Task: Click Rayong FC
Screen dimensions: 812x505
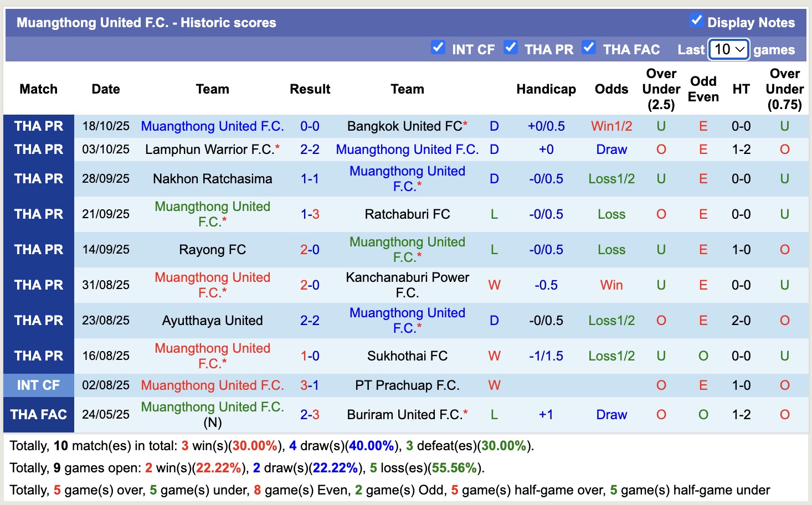Action: tap(212, 250)
